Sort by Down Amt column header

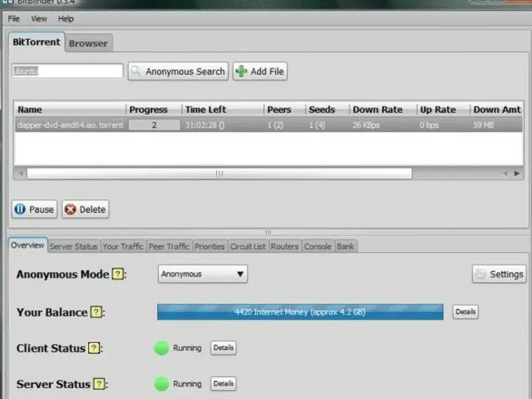click(x=497, y=110)
